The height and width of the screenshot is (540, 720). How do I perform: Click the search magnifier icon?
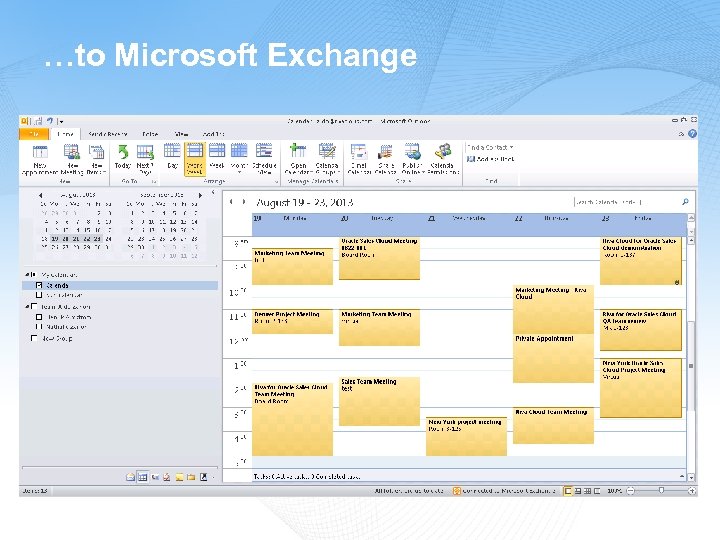pyautogui.click(x=685, y=202)
